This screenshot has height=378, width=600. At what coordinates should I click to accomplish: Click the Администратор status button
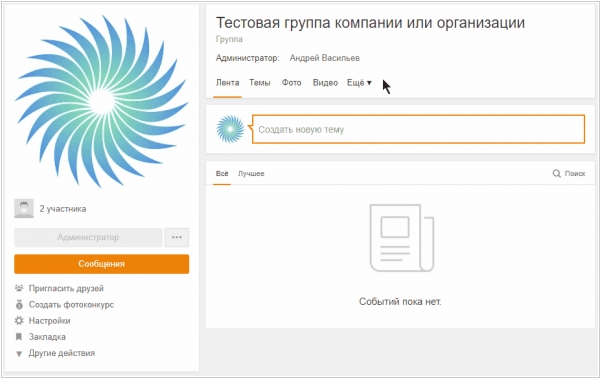click(x=88, y=237)
